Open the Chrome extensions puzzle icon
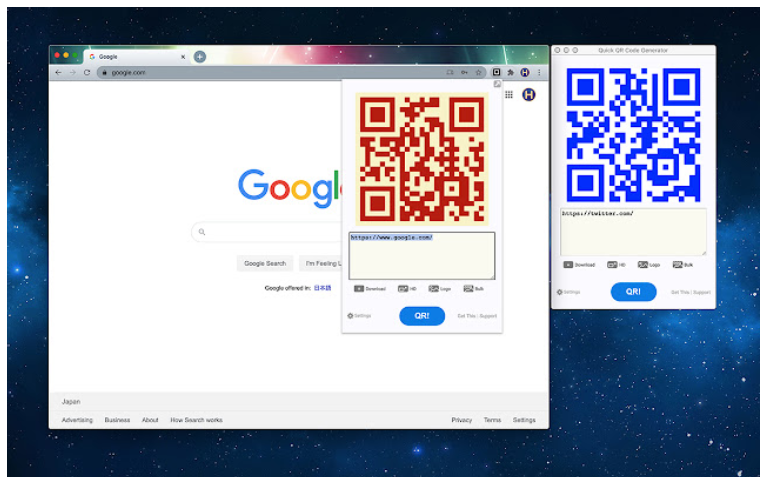This screenshot has height=485, width=766. [511, 72]
